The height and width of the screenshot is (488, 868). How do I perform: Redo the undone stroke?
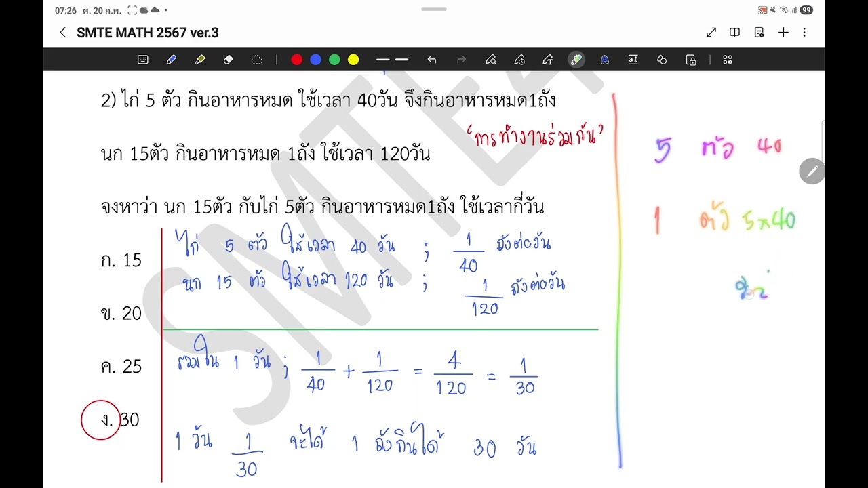(462, 60)
